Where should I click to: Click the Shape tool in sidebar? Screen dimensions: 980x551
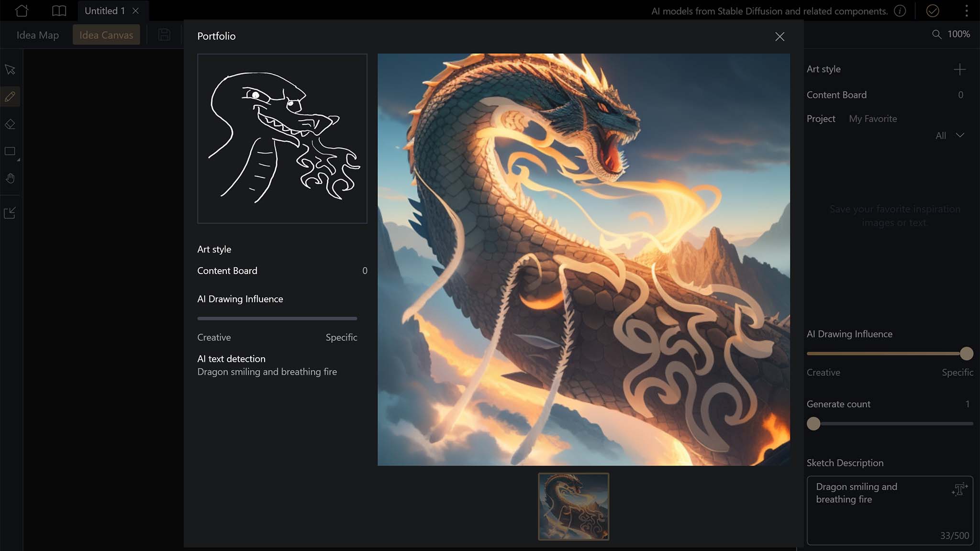(10, 151)
